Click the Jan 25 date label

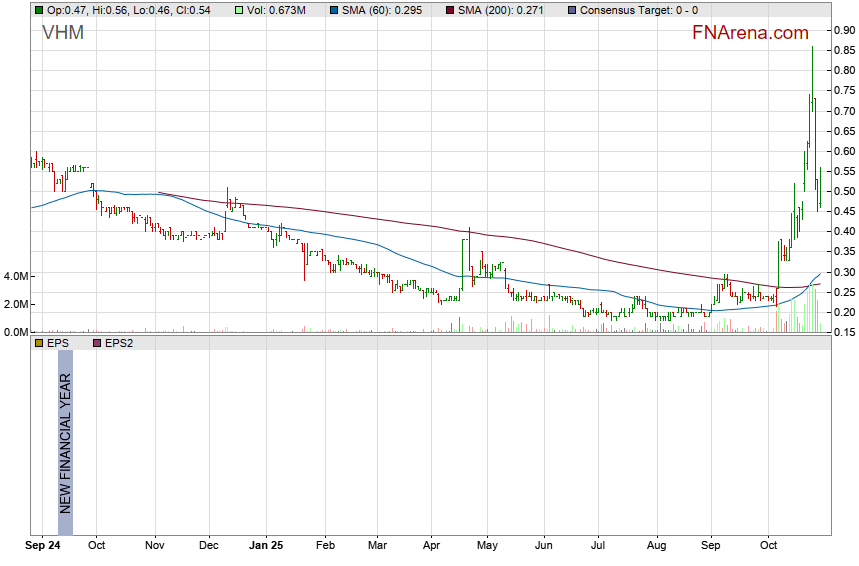pyautogui.click(x=266, y=547)
